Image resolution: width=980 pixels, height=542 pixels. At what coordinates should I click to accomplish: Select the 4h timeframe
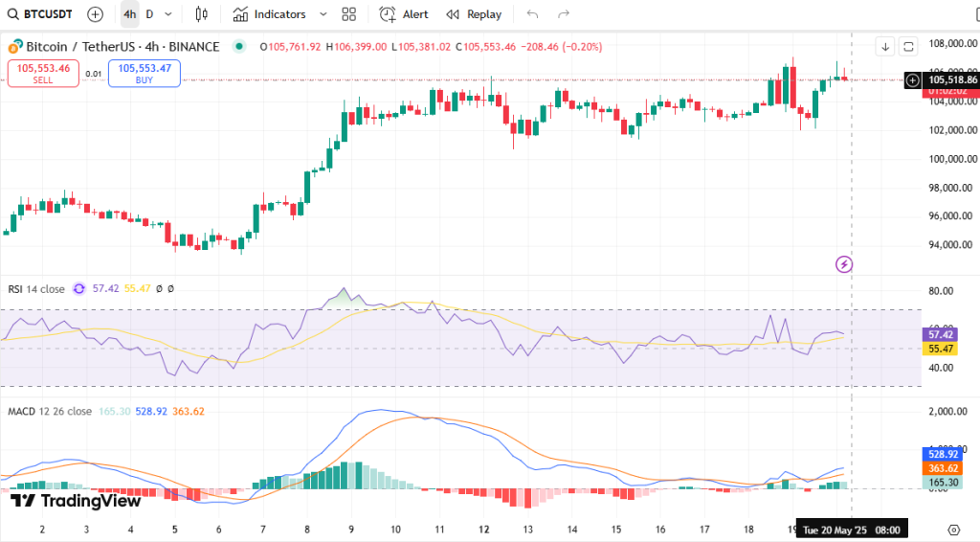click(x=128, y=14)
